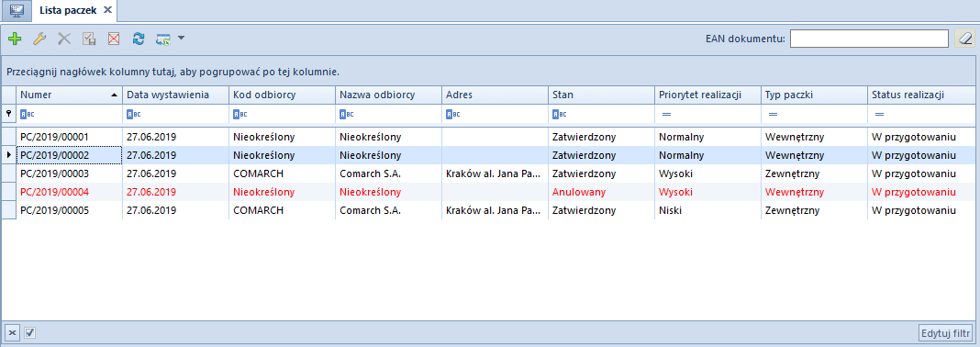Focus the EAN dokumentu input field
The width and height of the screenshot is (980, 347).
pyautogui.click(x=869, y=39)
